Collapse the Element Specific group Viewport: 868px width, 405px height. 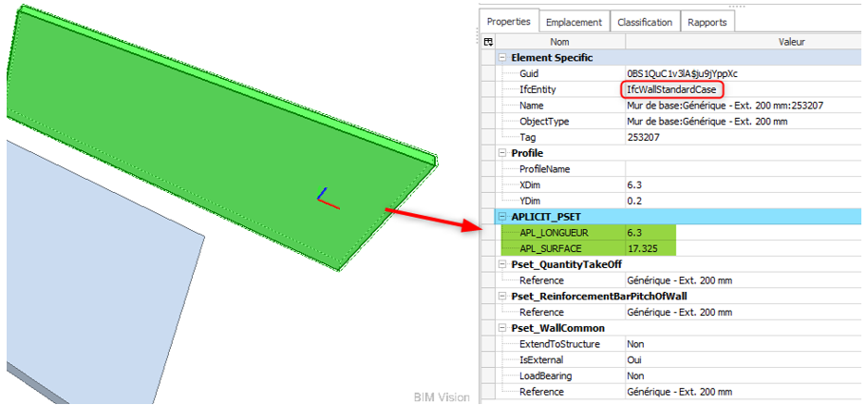[x=502, y=58]
